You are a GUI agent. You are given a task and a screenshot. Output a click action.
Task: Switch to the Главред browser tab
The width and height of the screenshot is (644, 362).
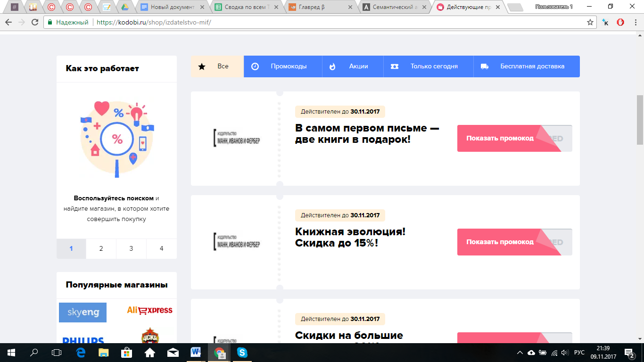pyautogui.click(x=320, y=7)
